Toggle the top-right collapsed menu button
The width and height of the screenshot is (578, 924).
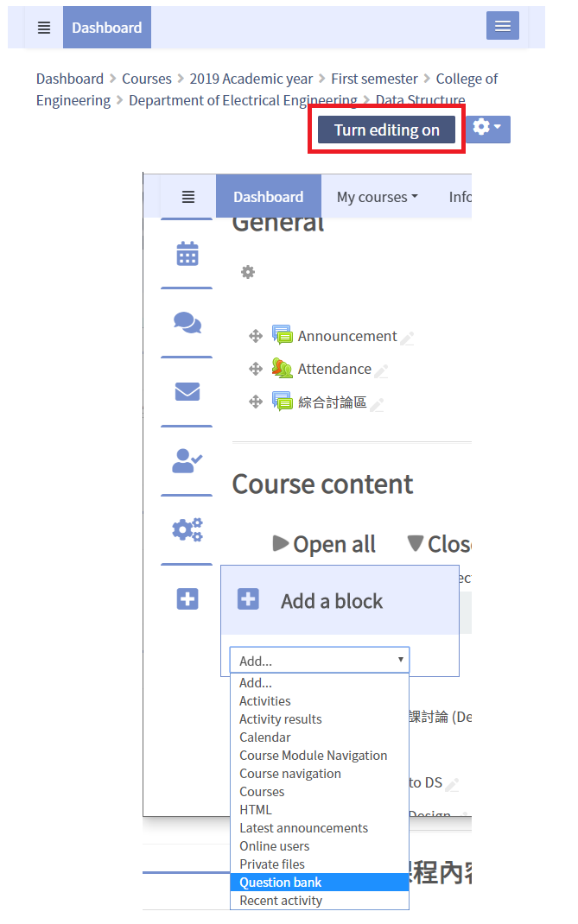[x=502, y=27]
